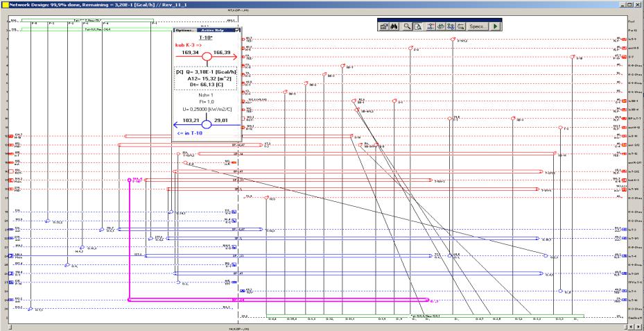Click the toolbox icon in the floating toolbar
644x331 pixels.
pos(383,26)
